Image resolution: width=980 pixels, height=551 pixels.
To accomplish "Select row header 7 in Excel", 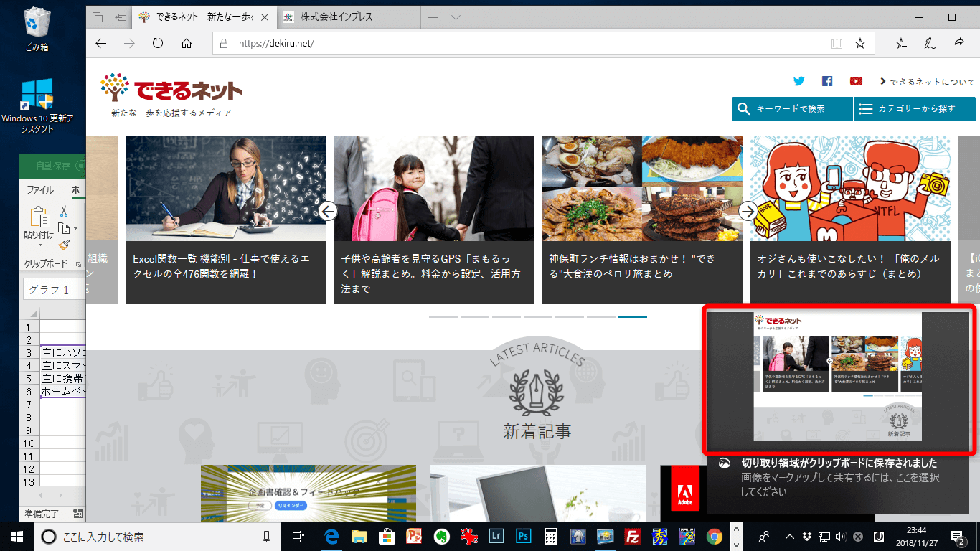I will coord(29,405).
